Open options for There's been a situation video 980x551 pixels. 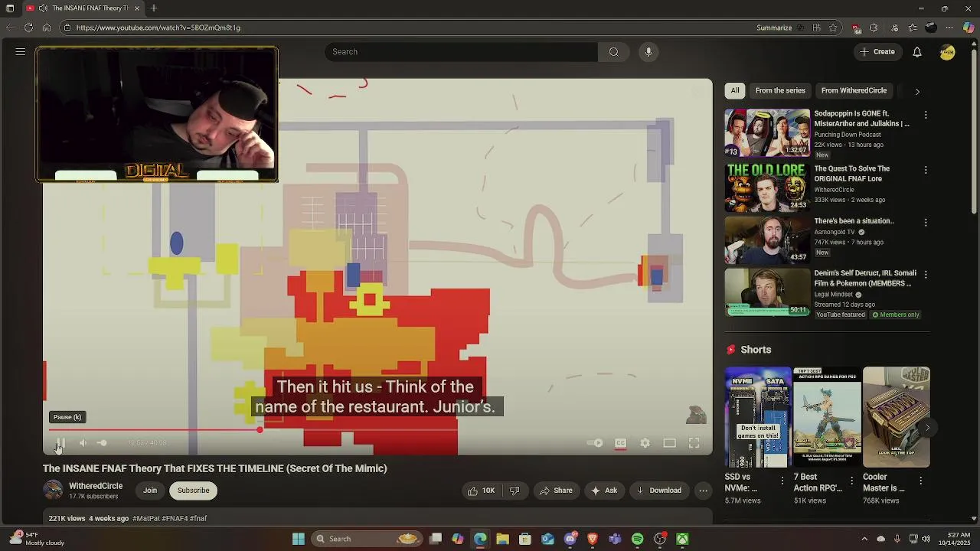click(x=926, y=222)
